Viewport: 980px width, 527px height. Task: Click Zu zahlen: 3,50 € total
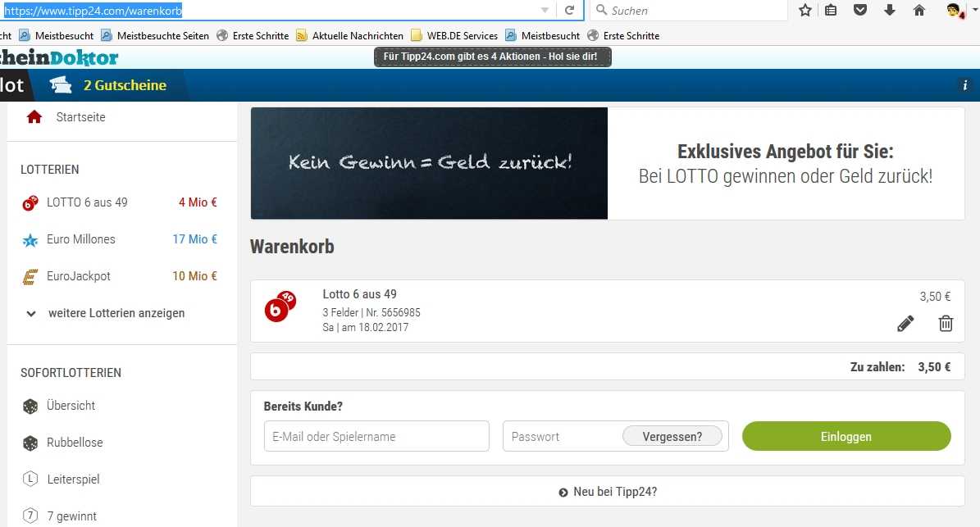click(x=900, y=367)
